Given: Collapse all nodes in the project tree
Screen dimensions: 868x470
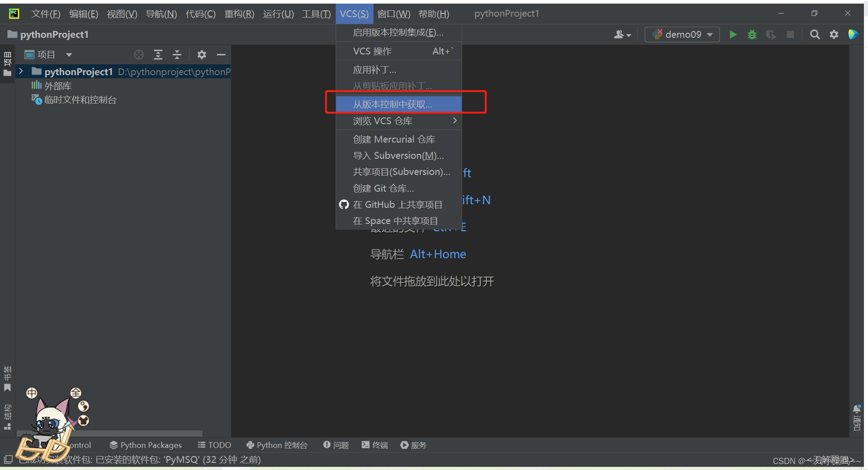Looking at the screenshot, I should pos(177,54).
